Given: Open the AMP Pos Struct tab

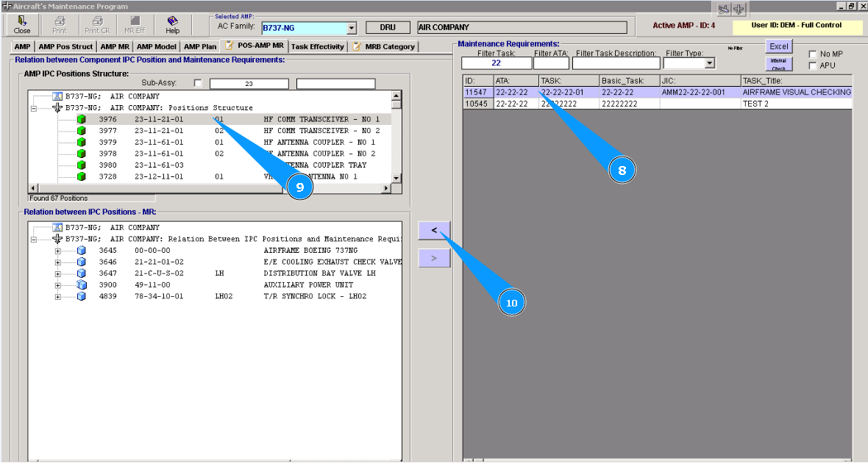Looking at the screenshot, I should [x=65, y=46].
